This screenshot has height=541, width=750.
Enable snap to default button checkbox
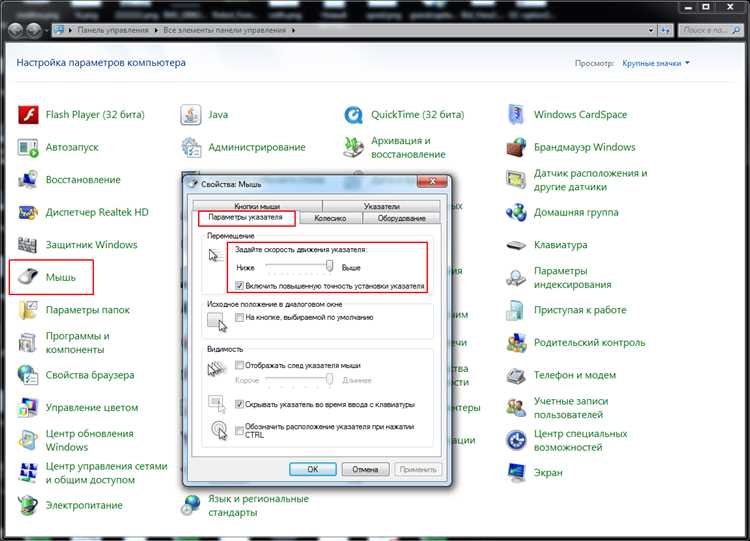[239, 317]
